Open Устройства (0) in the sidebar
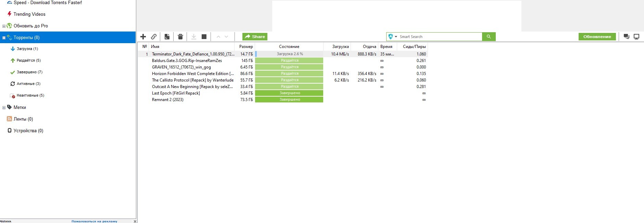 pos(28,131)
